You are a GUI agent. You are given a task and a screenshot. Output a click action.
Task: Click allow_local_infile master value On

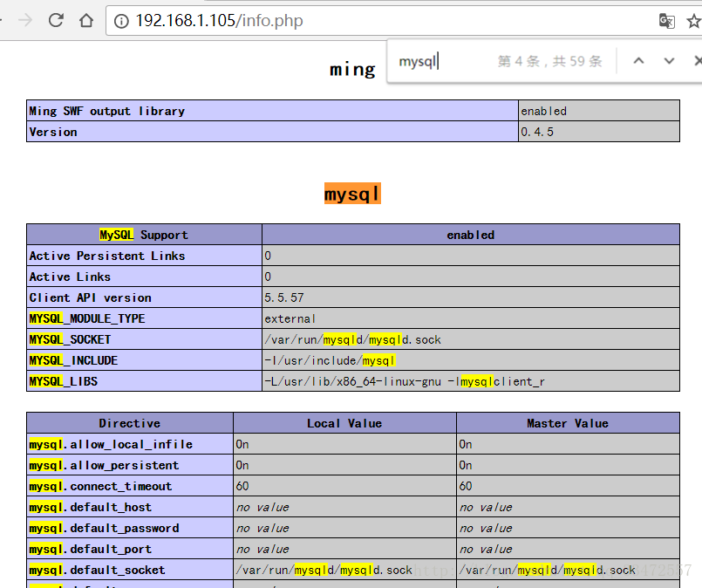(x=465, y=444)
